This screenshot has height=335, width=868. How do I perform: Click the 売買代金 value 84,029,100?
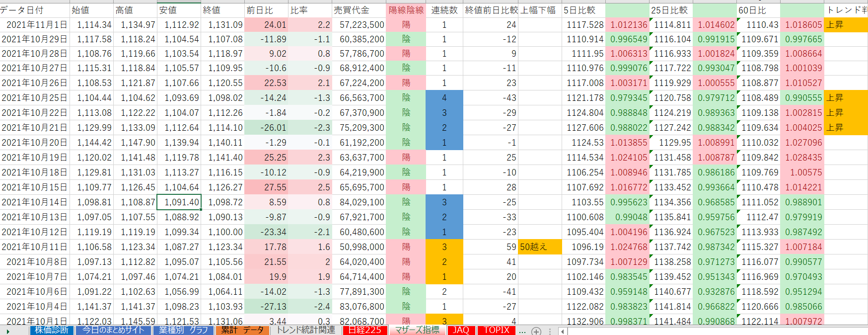[x=359, y=202]
